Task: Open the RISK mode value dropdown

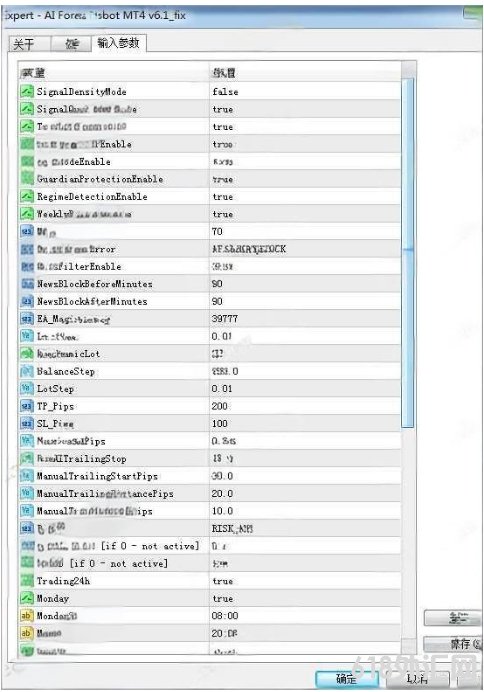Action: click(x=305, y=528)
